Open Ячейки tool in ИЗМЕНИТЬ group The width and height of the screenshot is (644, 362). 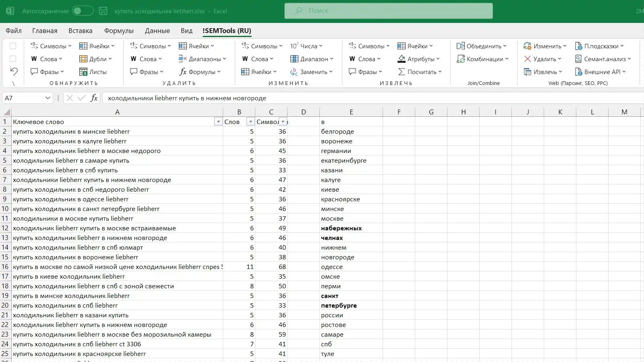coord(259,72)
